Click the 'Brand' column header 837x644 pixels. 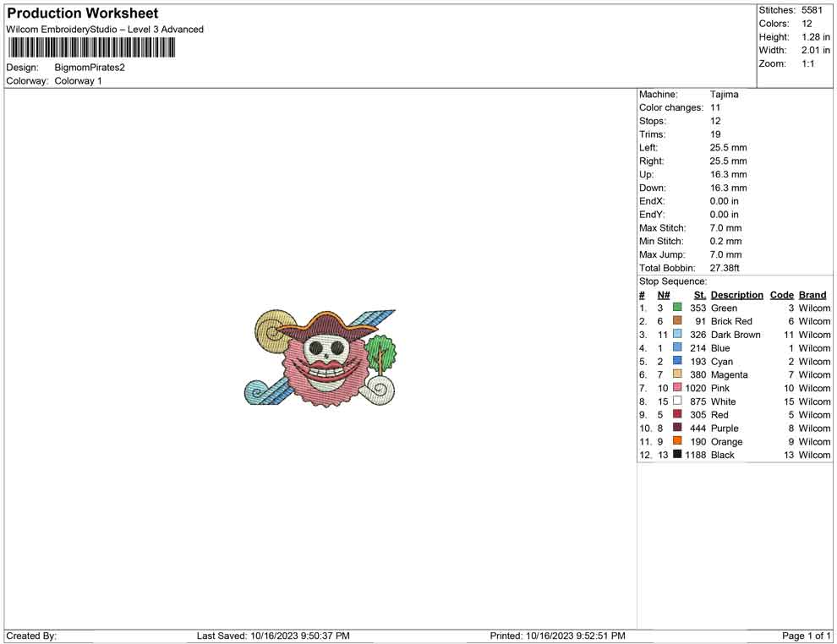click(x=812, y=295)
